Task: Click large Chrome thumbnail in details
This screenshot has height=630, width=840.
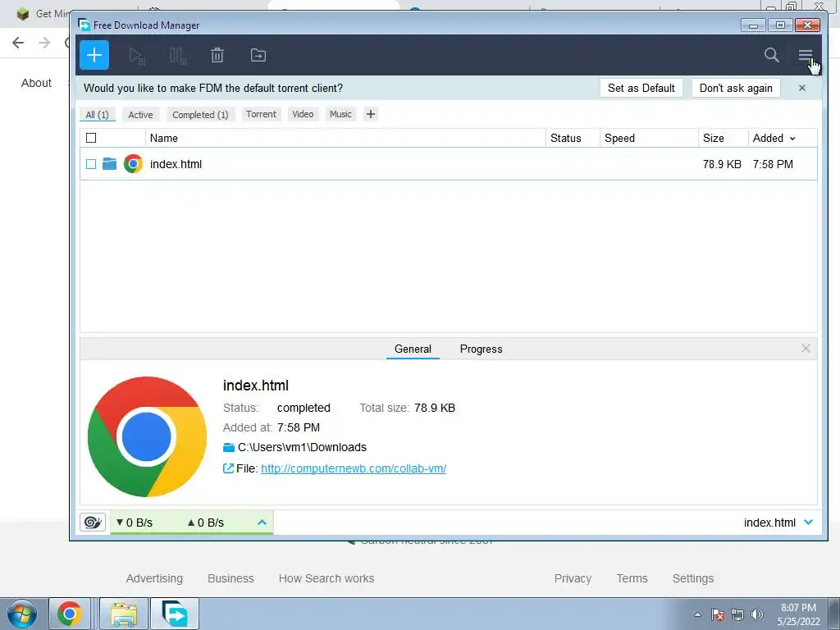Action: click(147, 436)
